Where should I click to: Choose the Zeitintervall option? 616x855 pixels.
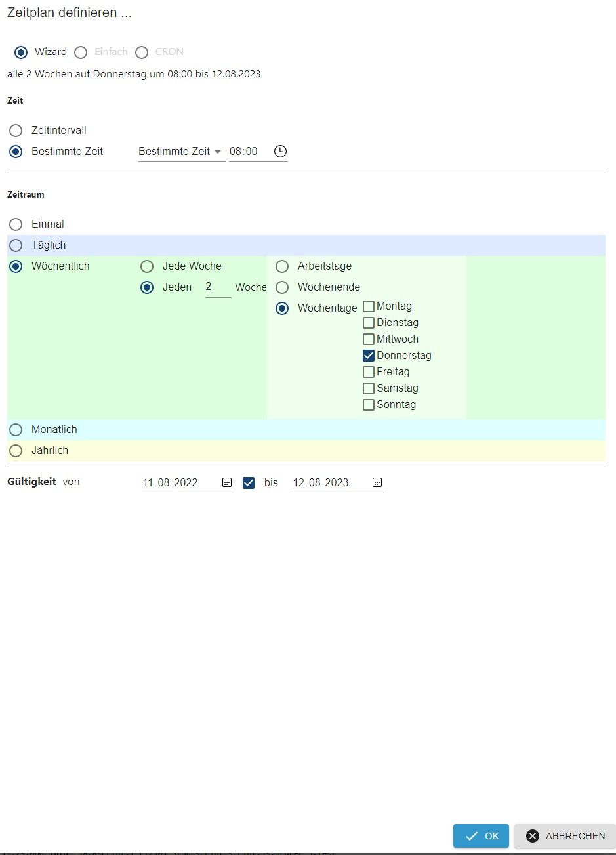(16, 131)
